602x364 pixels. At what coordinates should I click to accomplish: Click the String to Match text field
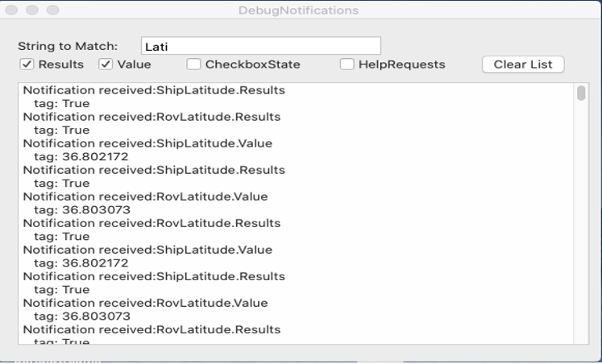coord(260,46)
